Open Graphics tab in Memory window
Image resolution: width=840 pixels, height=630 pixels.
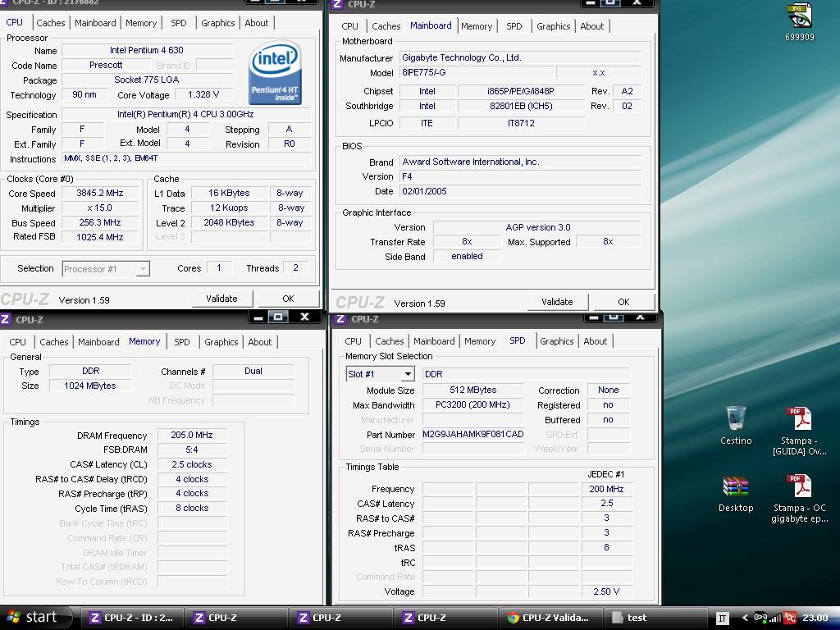click(x=221, y=342)
